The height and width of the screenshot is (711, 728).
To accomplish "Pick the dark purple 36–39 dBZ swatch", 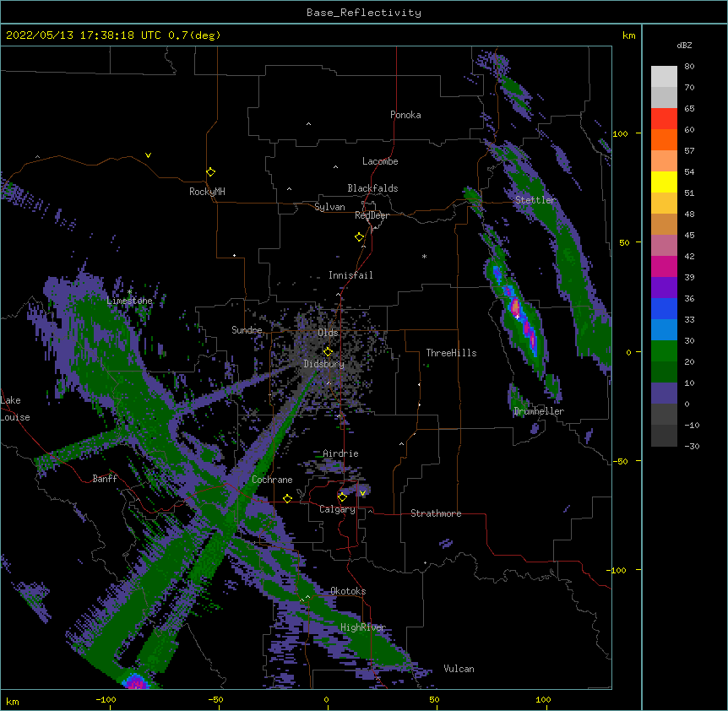I will tap(664, 288).
